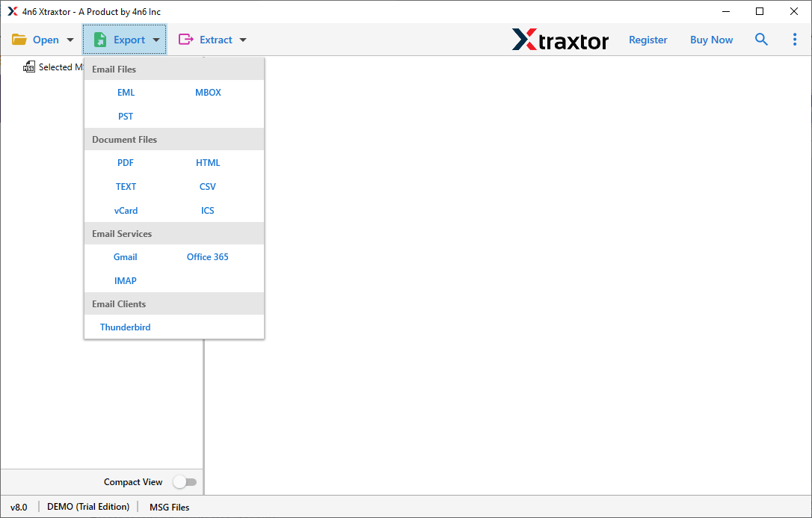Viewport: 812px width, 518px height.
Task: Click the Xtraxtor logo in the header
Action: click(x=560, y=40)
